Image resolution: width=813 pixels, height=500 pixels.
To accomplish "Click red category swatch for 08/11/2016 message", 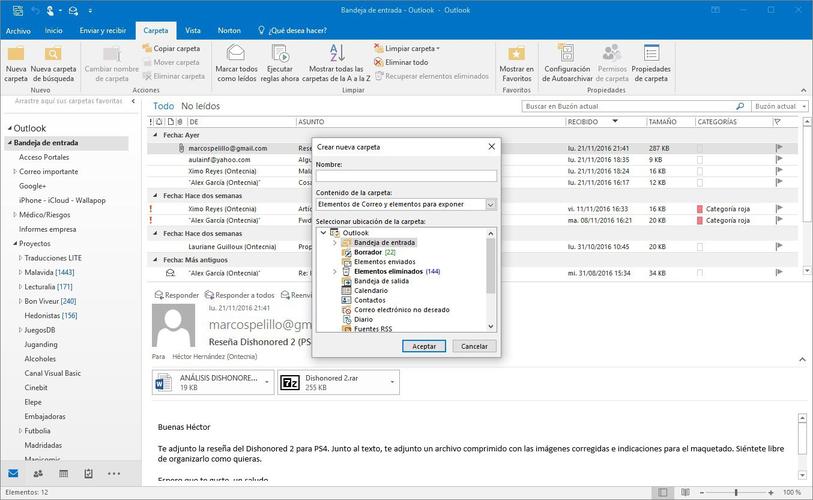I will (699, 220).
